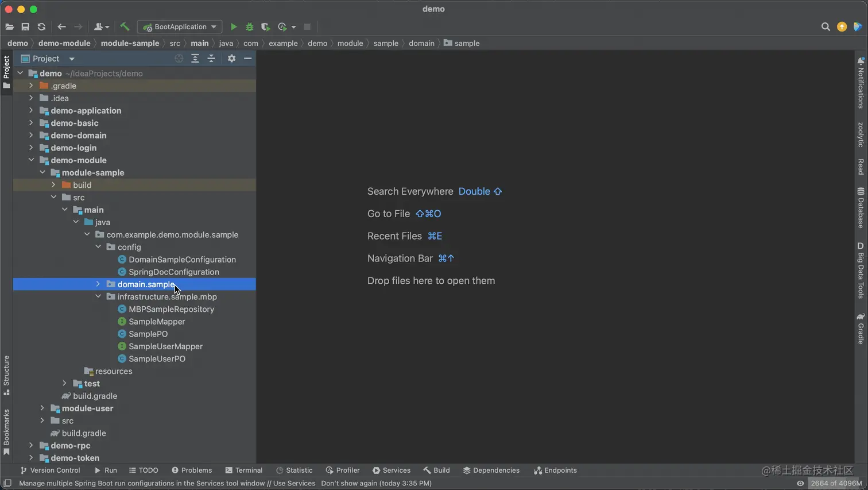Debug BootApplication with the bug icon
The height and width of the screenshot is (490, 868).
point(249,27)
